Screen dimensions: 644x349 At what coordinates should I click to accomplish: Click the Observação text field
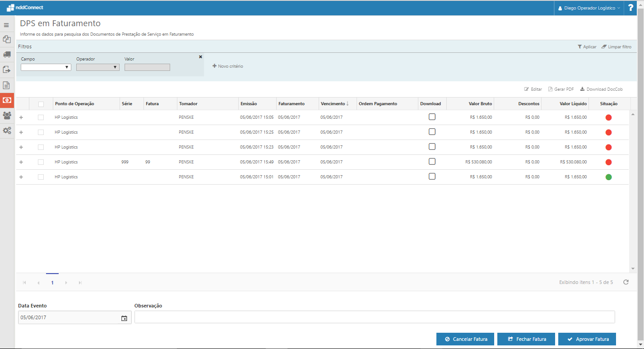pyautogui.click(x=374, y=317)
